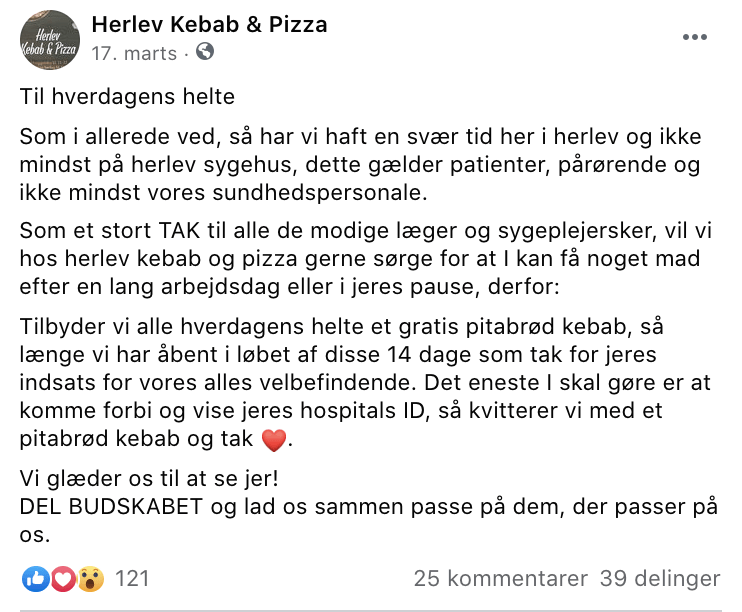Click the 'Vi glæder os til at se jer!' line
This screenshot has width=742, height=612.
pos(149,479)
